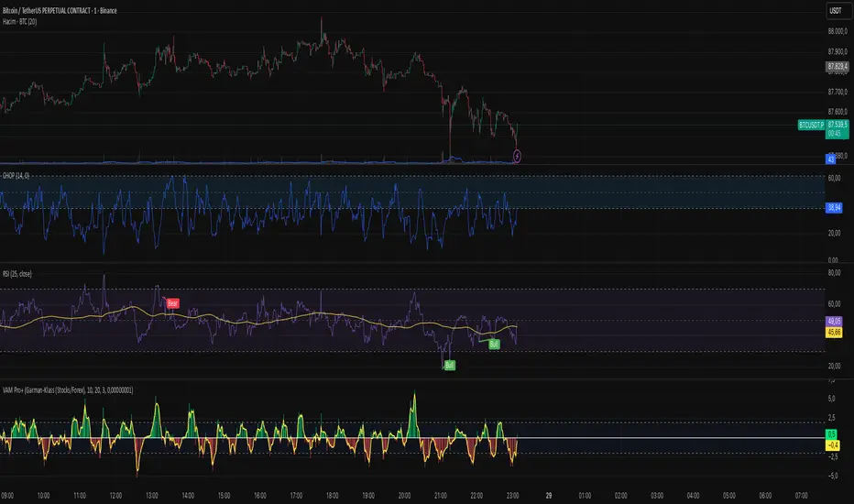Screen dimensions: 854x504
Task: Click the yellow -0,4 VAM value label
Action: (833, 445)
